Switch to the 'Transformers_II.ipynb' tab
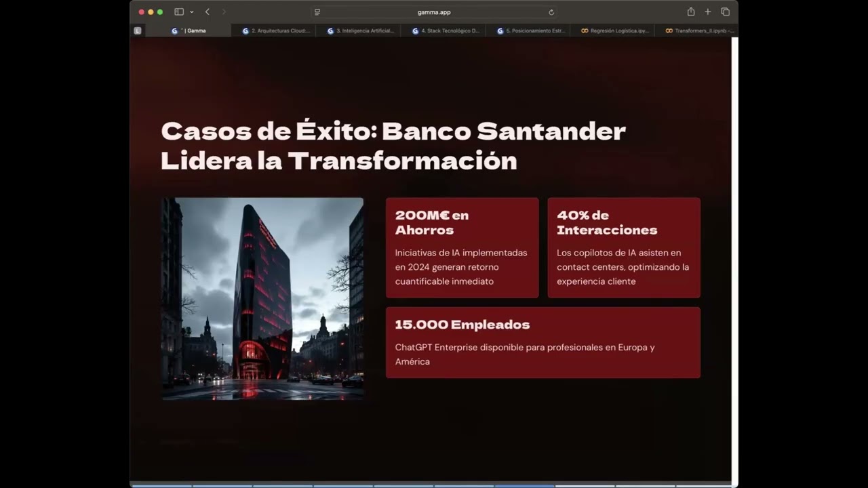This screenshot has width=868, height=488. click(698, 30)
